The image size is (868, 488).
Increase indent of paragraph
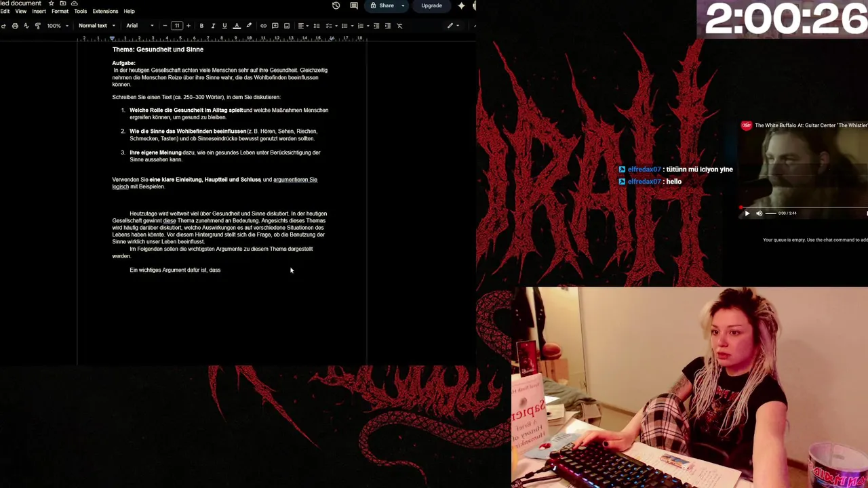point(388,26)
